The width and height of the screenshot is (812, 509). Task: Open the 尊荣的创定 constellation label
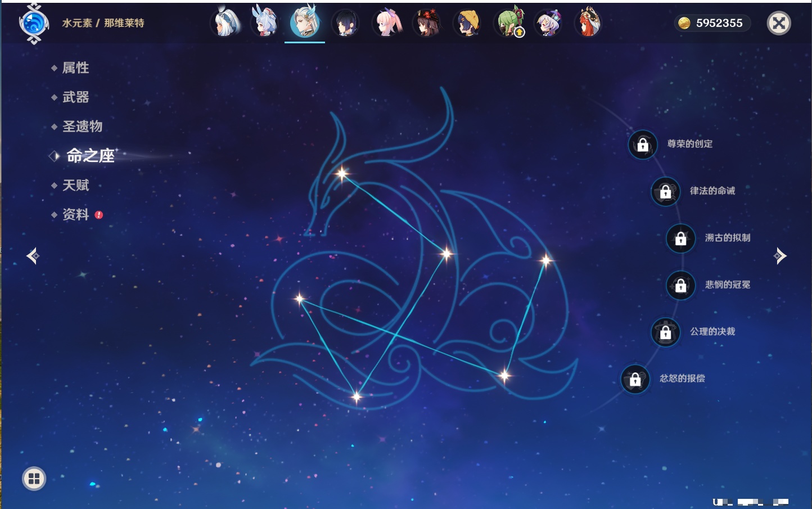point(690,144)
